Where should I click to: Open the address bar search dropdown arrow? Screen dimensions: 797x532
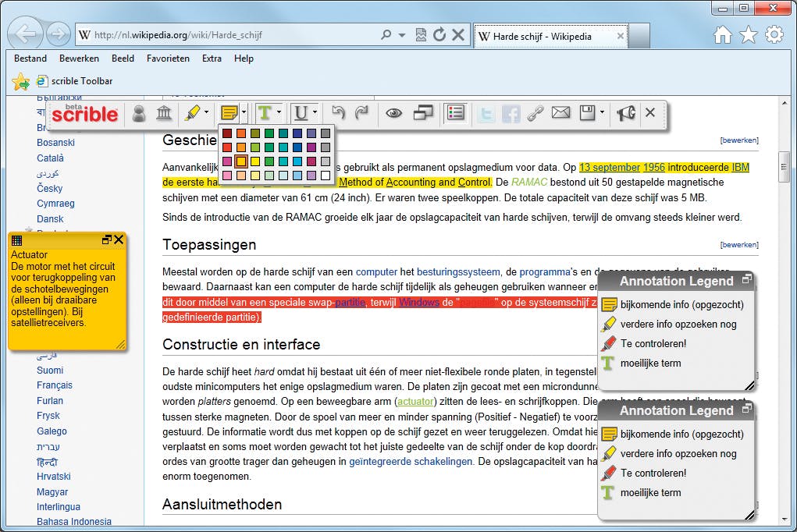point(402,35)
